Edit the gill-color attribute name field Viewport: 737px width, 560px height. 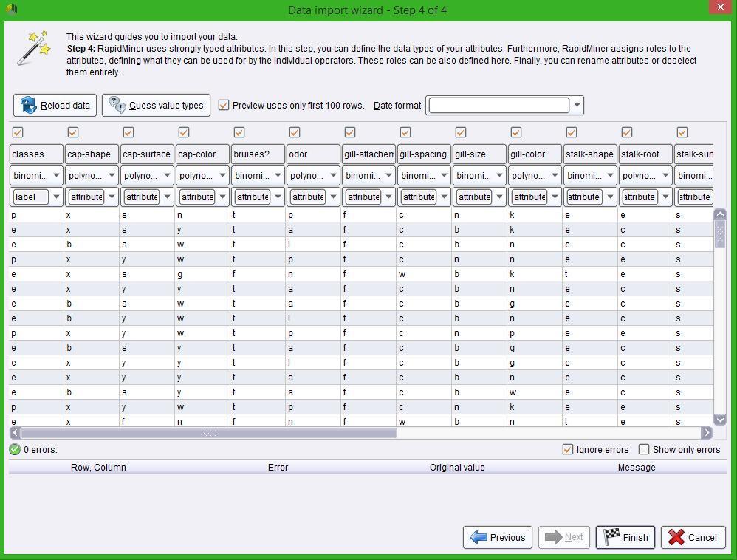click(535, 154)
